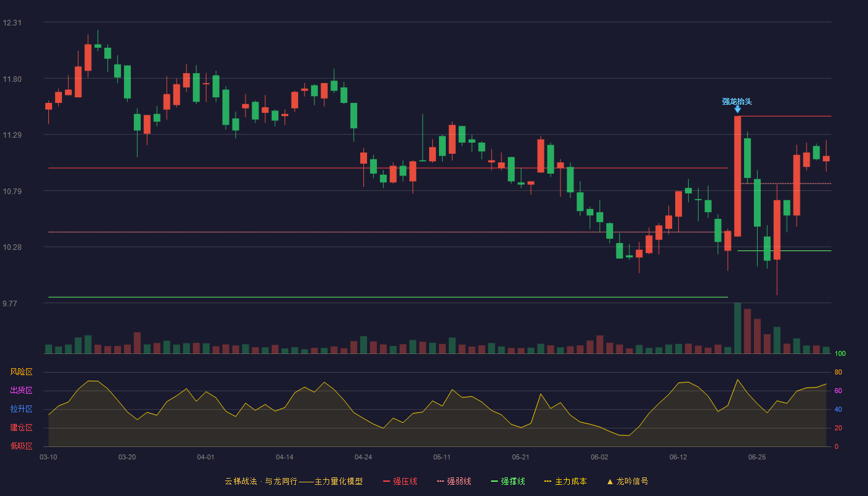Click the blue 40 indicator scale value
The height and width of the screenshot is (496, 868).
coord(838,410)
